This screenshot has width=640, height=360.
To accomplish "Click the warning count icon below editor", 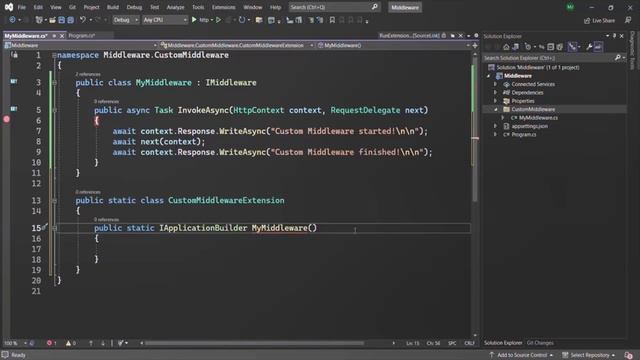I will [68, 343].
